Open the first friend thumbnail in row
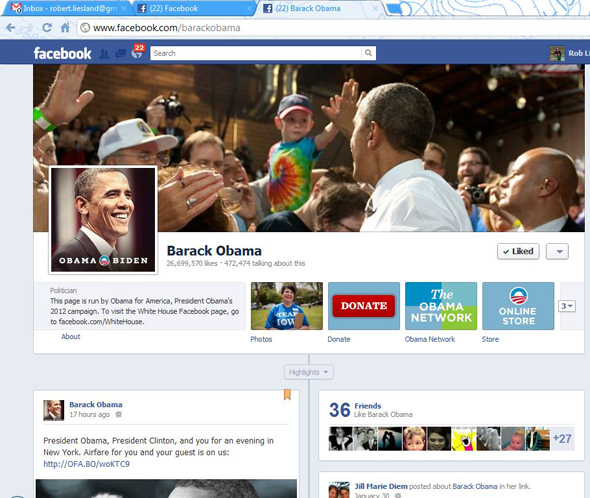The image size is (590, 498). click(x=341, y=439)
